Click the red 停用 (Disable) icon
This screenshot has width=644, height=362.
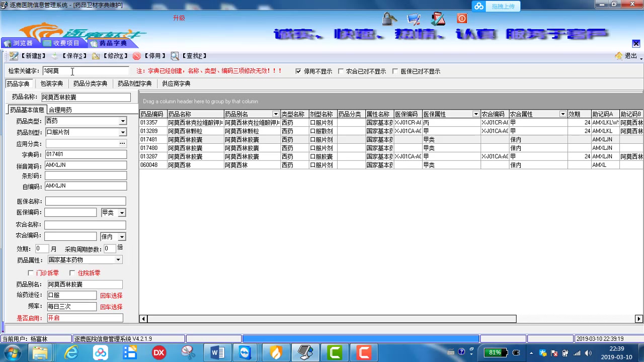pyautogui.click(x=136, y=56)
